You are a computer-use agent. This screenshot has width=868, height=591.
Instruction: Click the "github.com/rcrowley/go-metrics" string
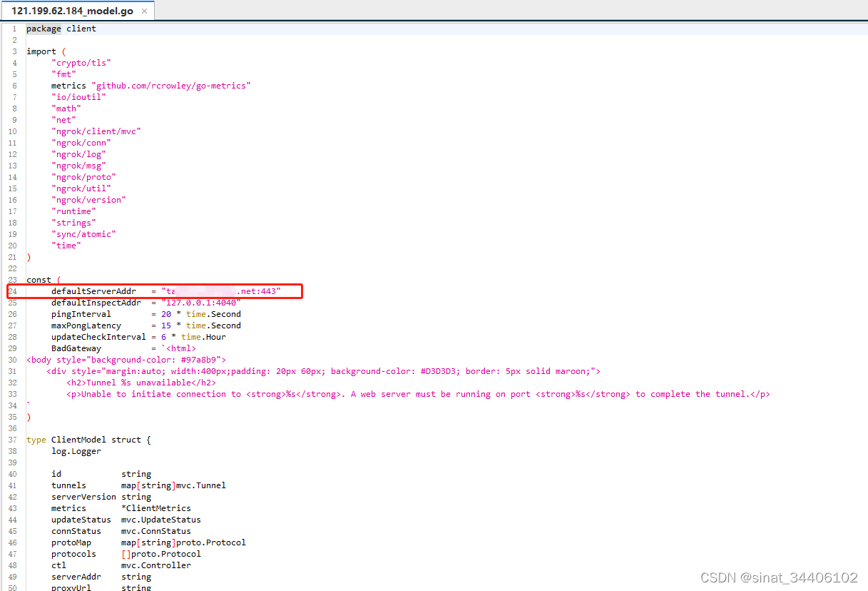coord(171,86)
